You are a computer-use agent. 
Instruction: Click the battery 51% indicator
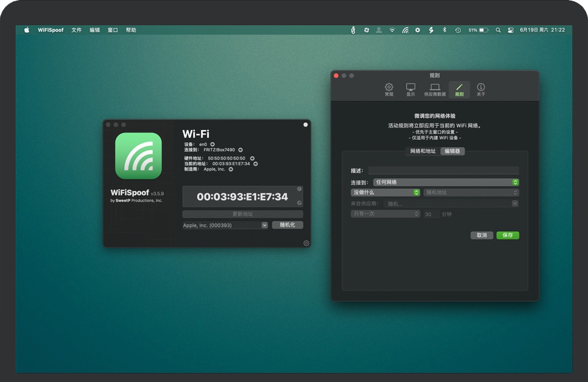pos(478,30)
